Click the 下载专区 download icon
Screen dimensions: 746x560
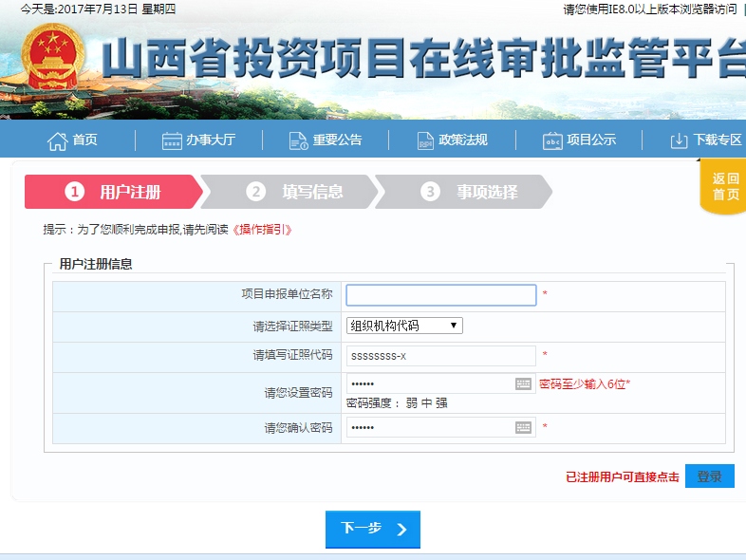679,140
